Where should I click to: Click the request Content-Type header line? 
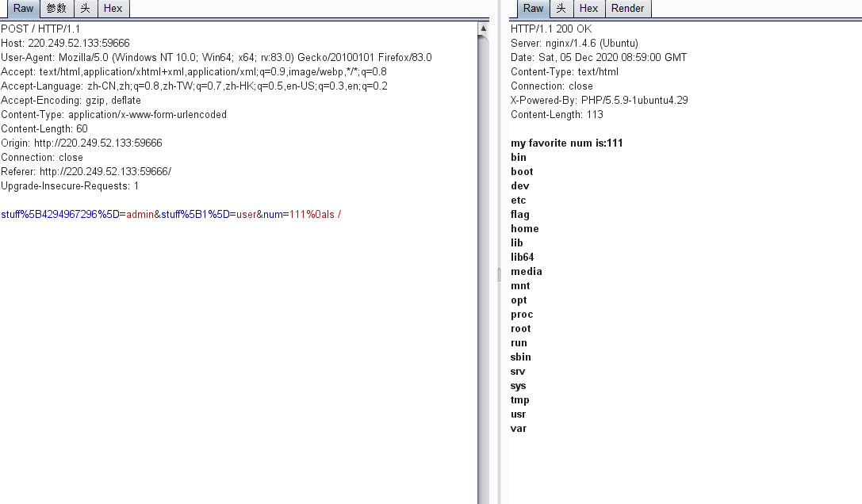point(114,114)
